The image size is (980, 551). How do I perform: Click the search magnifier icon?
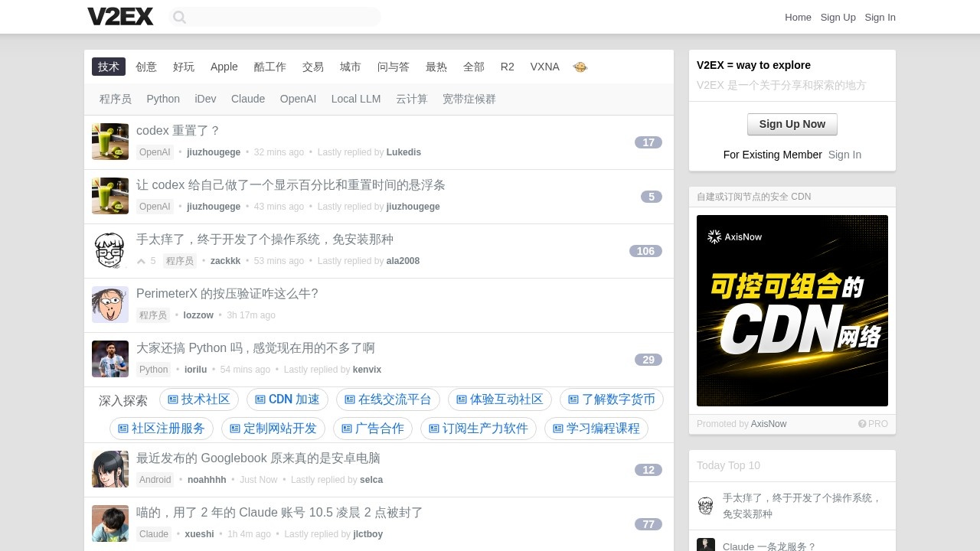[x=179, y=17]
